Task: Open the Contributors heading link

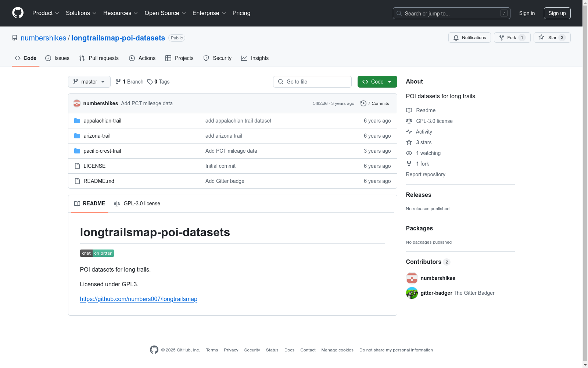Action: (428, 262)
